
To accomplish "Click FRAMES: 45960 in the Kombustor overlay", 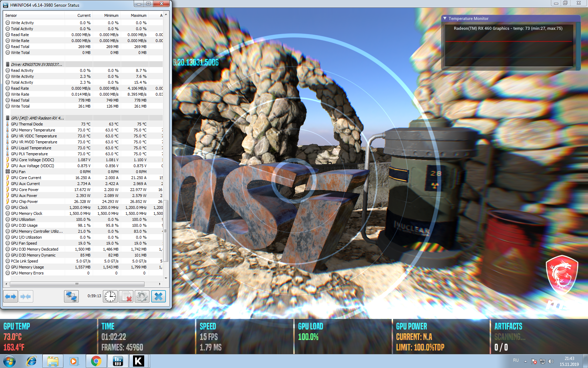I will [122, 347].
